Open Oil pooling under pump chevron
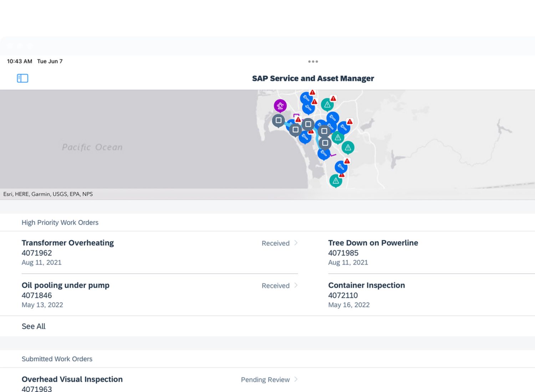The width and height of the screenshot is (535, 392). click(296, 285)
